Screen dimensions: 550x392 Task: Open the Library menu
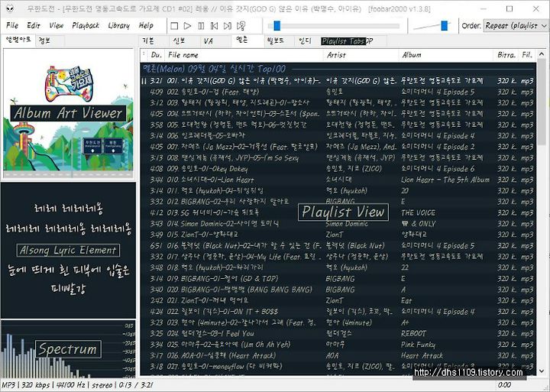pos(119,25)
